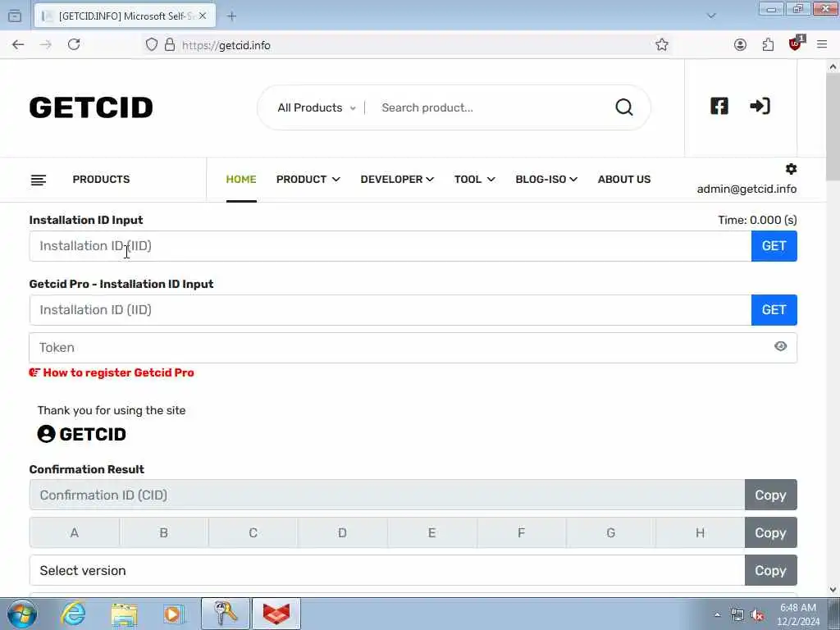Viewport: 840px width, 630px height.
Task: Focus the Getcid Pro Installation ID field
Action: pos(390,309)
